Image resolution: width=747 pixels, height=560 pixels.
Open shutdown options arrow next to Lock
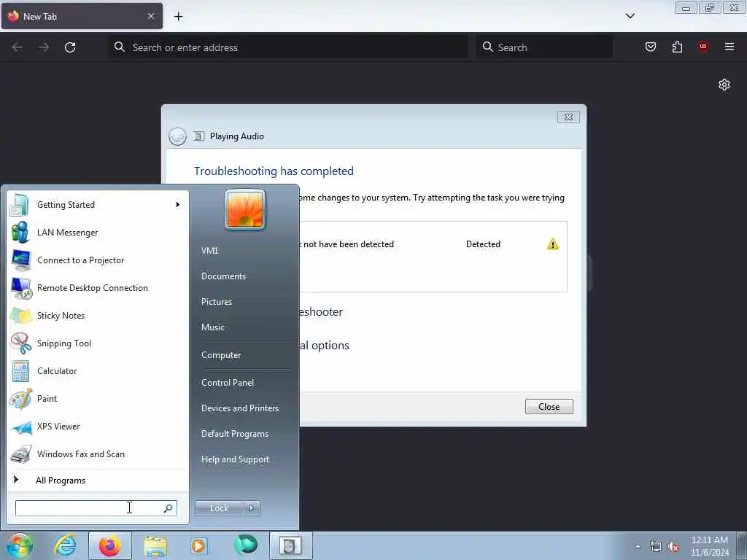click(x=252, y=508)
